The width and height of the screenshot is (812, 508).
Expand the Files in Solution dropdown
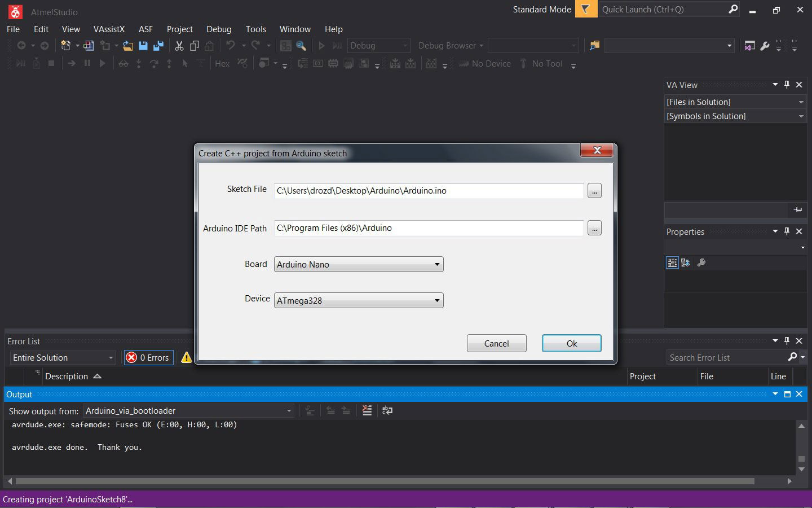735,102
